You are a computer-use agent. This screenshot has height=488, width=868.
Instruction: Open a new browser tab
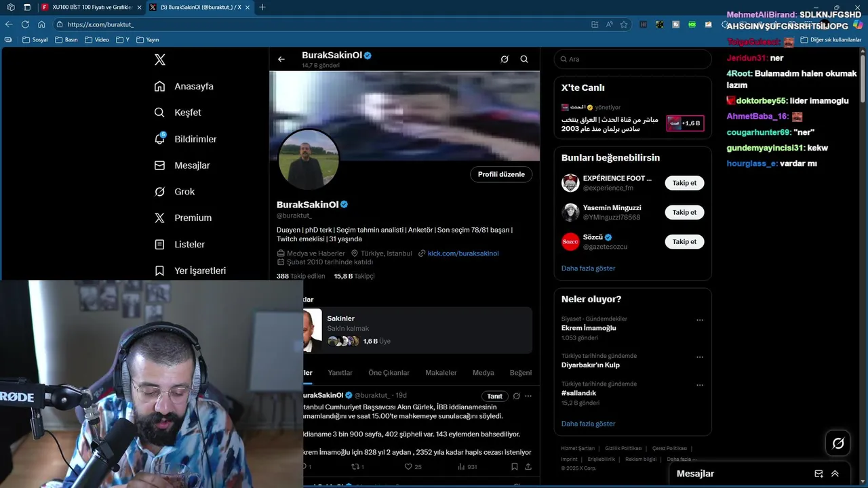(x=262, y=7)
